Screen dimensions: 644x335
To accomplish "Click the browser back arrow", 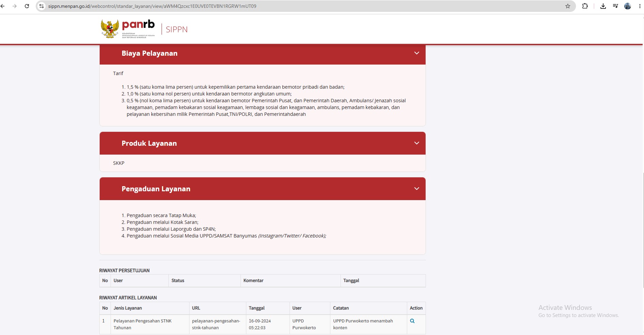I will [x=3, y=6].
